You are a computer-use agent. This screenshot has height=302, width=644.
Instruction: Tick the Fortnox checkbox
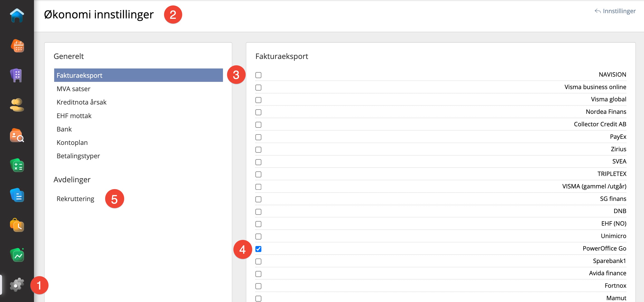coord(258,286)
